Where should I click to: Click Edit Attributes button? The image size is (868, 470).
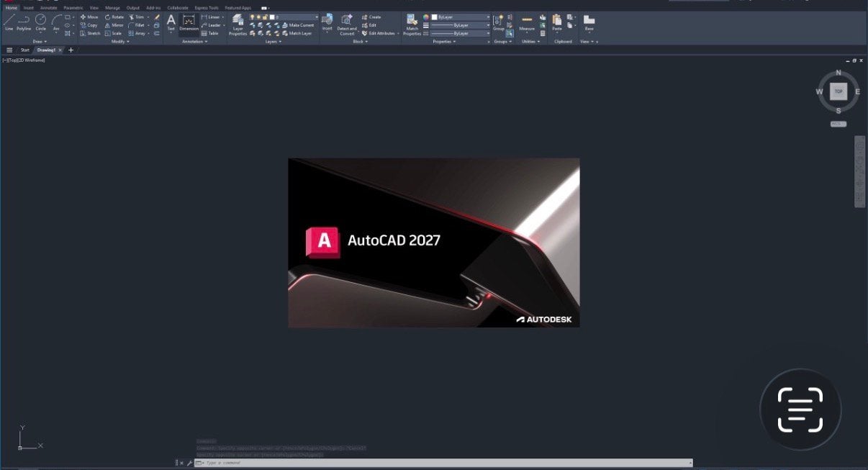pyautogui.click(x=379, y=33)
